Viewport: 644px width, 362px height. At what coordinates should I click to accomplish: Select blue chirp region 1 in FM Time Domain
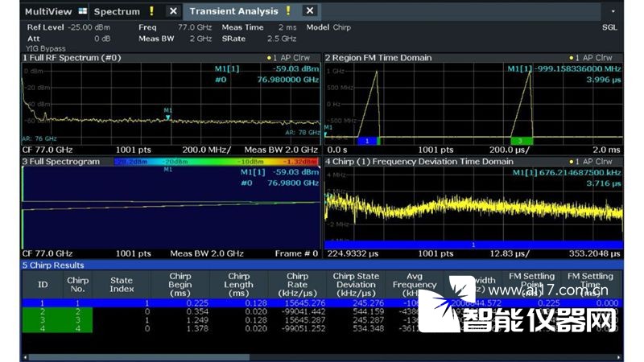coord(366,141)
